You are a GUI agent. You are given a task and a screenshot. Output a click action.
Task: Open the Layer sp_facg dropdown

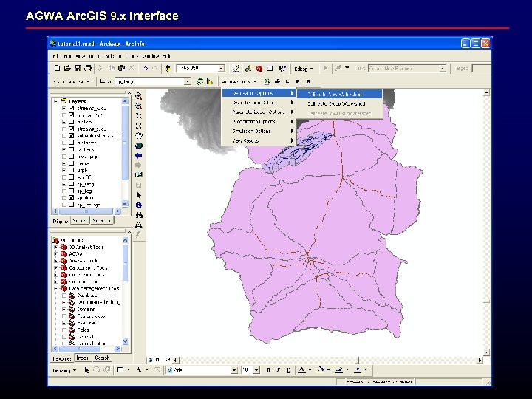(187, 81)
